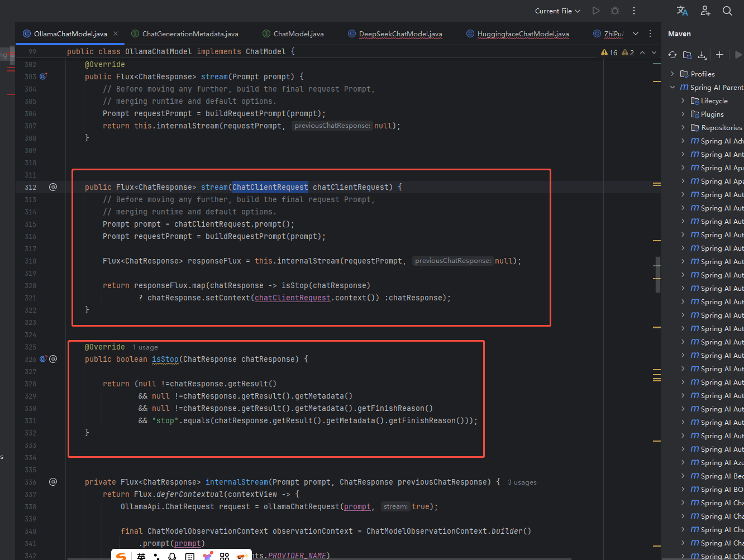This screenshot has height=560, width=744.
Task: Switch to HuggingfaceChatModel.java tab
Action: point(518,33)
